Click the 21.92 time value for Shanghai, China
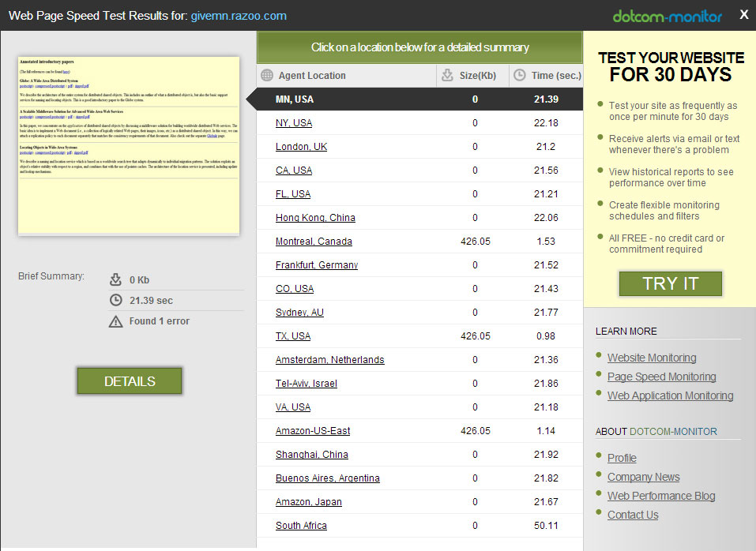756x551 pixels. [546, 454]
